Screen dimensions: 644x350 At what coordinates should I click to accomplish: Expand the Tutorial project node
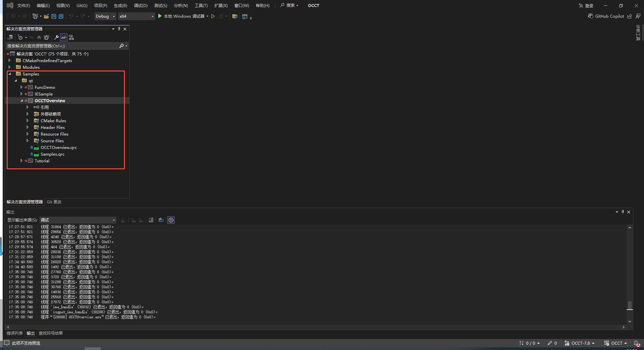[21, 161]
